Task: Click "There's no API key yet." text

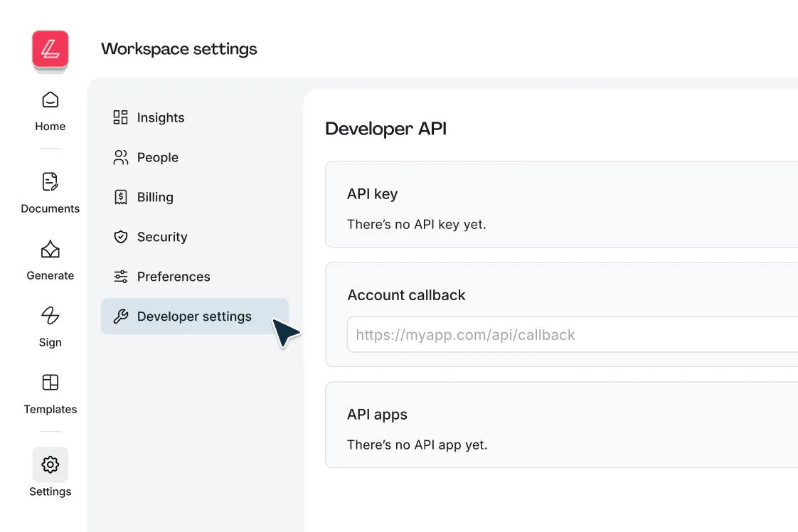Action: click(x=417, y=225)
